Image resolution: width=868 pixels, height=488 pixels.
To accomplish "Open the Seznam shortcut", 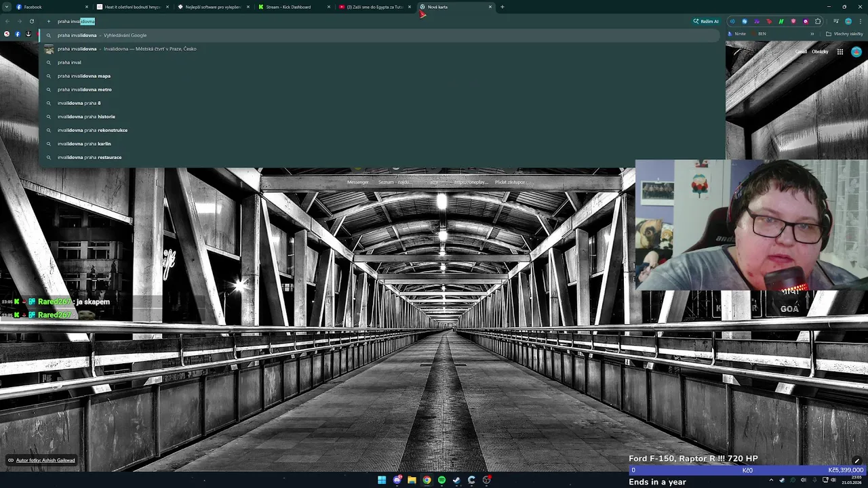I will (x=395, y=182).
